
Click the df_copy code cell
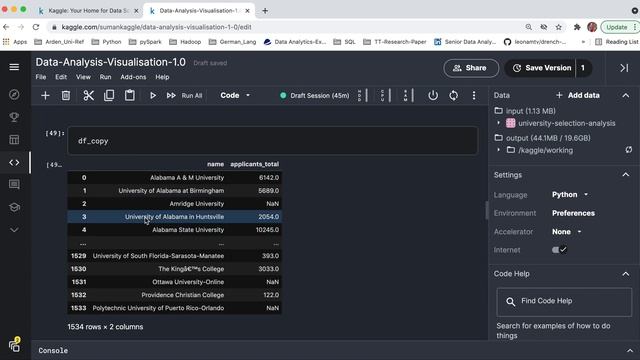(x=273, y=141)
